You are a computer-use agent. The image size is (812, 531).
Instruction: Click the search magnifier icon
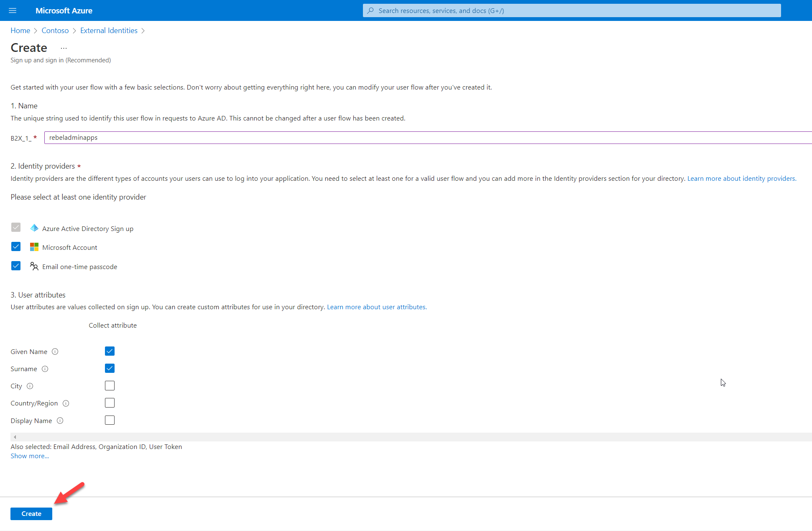(x=370, y=10)
